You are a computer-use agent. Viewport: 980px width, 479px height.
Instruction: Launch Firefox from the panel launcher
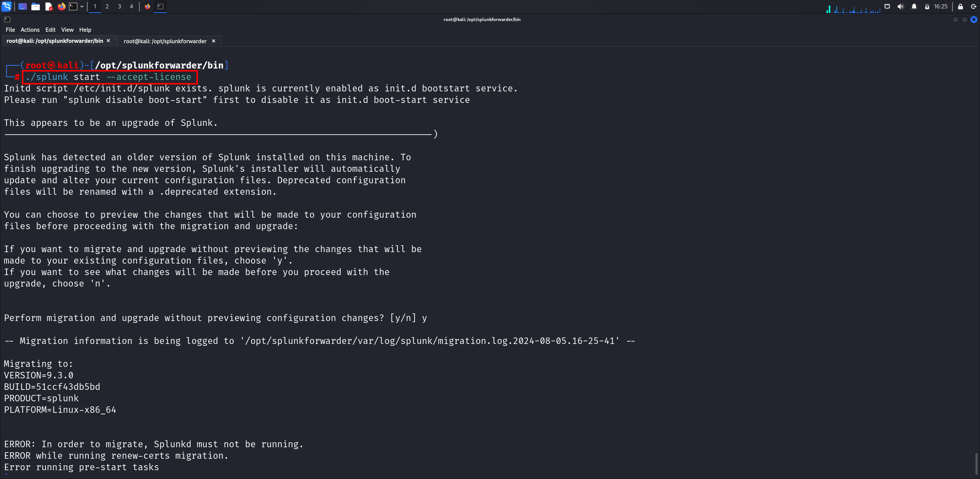61,7
